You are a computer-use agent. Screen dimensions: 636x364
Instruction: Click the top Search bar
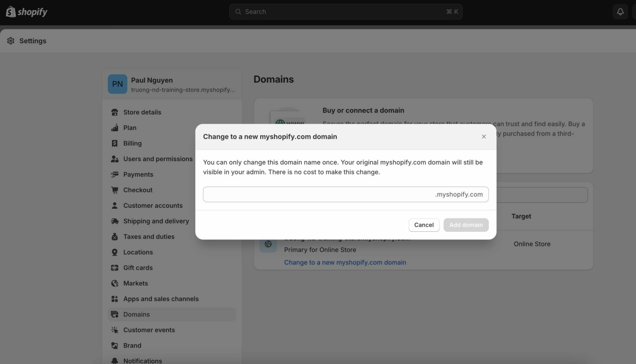(345, 12)
